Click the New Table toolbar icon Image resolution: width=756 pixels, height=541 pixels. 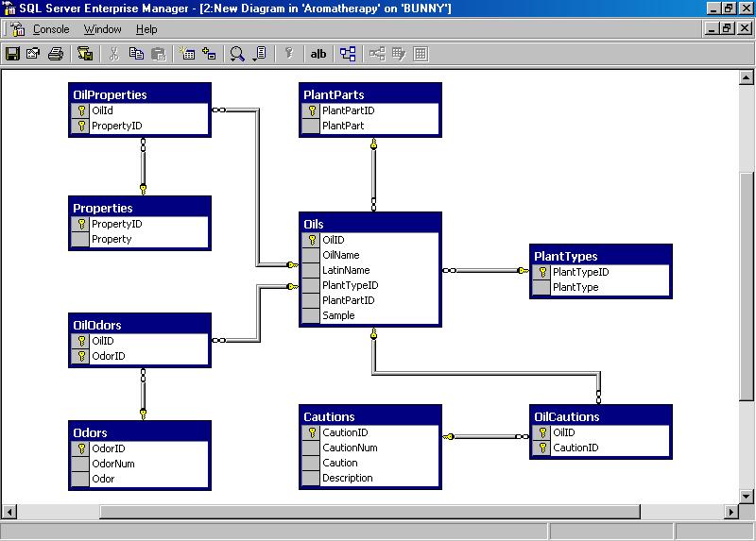pos(186,54)
